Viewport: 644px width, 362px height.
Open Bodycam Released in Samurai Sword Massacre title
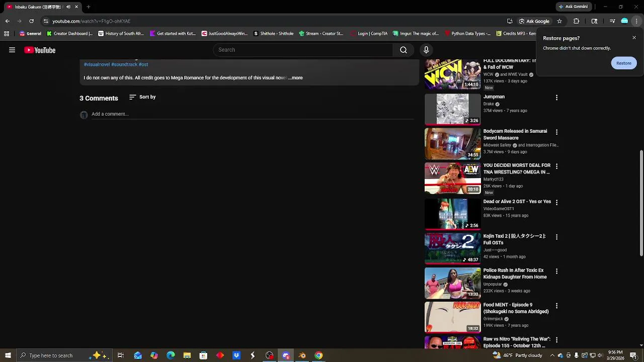click(x=515, y=134)
